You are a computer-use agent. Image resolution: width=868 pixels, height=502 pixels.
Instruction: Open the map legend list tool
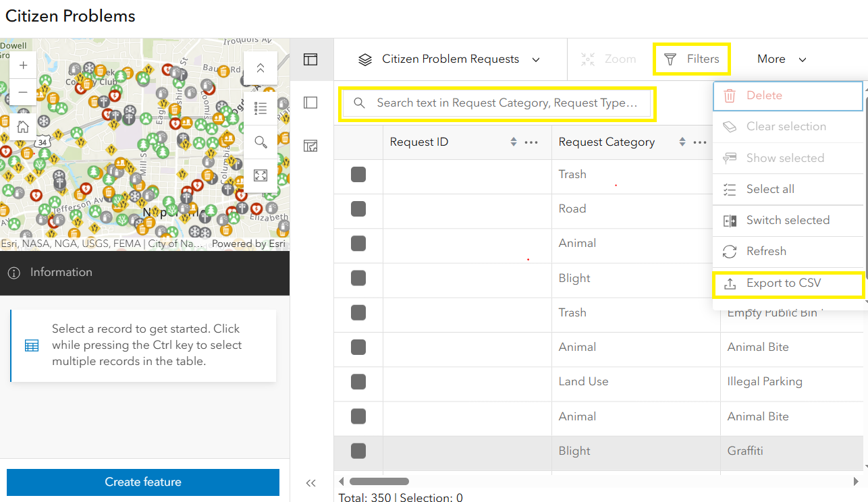click(x=261, y=108)
